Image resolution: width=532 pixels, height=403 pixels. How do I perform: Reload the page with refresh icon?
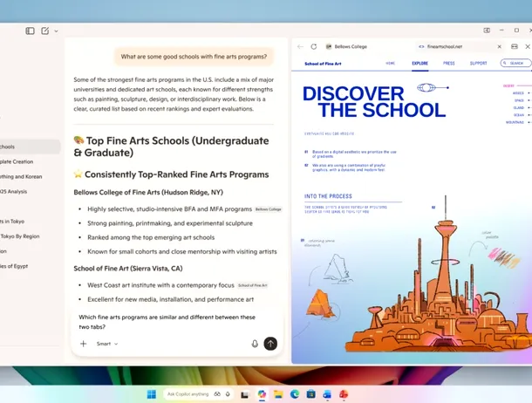coord(314,47)
